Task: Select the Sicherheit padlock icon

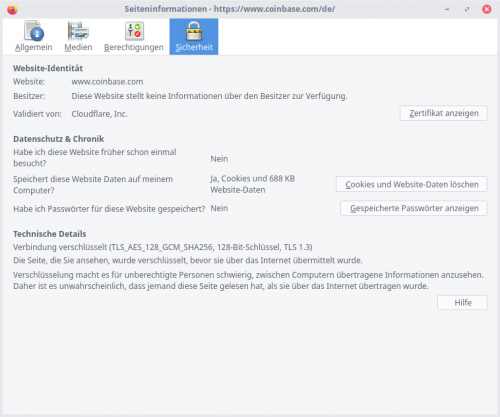Action: 194,31
